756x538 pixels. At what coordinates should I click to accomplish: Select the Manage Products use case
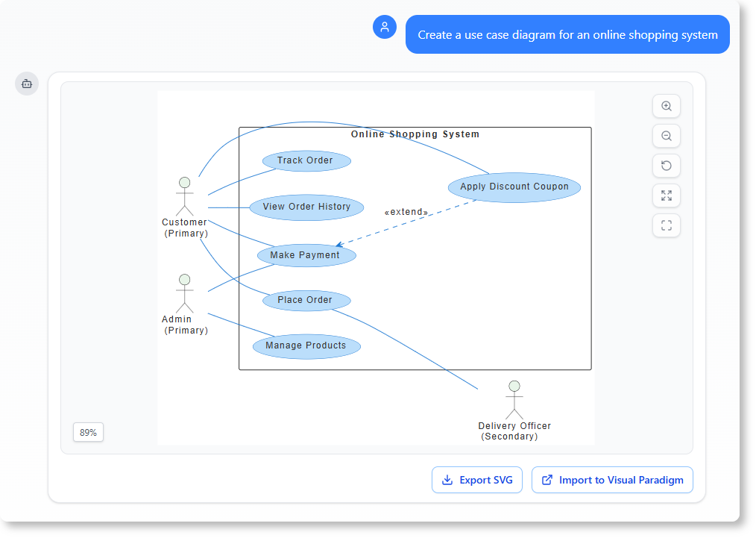click(306, 345)
